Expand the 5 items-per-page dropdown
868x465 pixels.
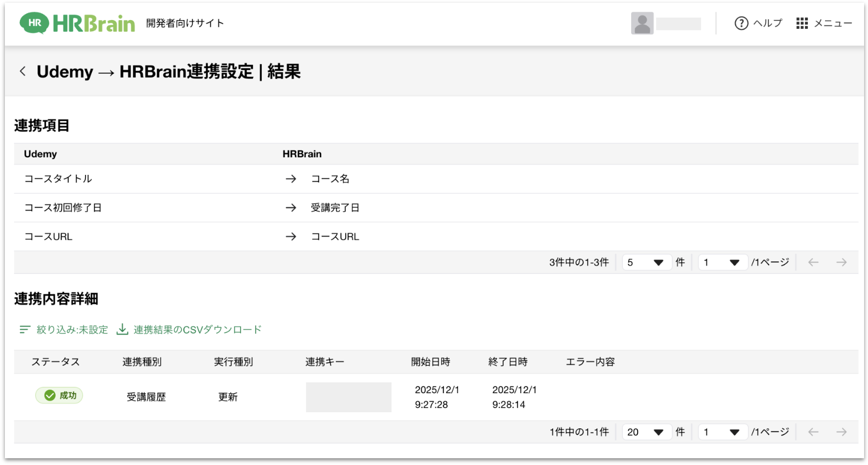pos(646,262)
